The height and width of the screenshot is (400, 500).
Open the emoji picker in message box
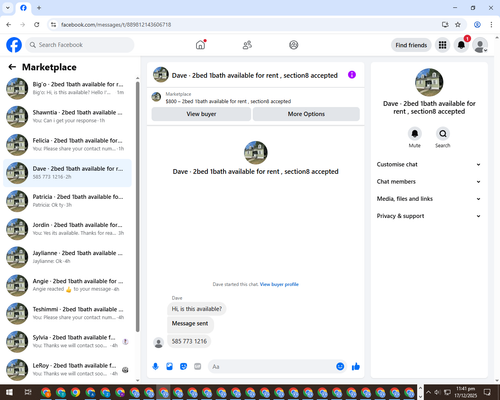tap(340, 367)
